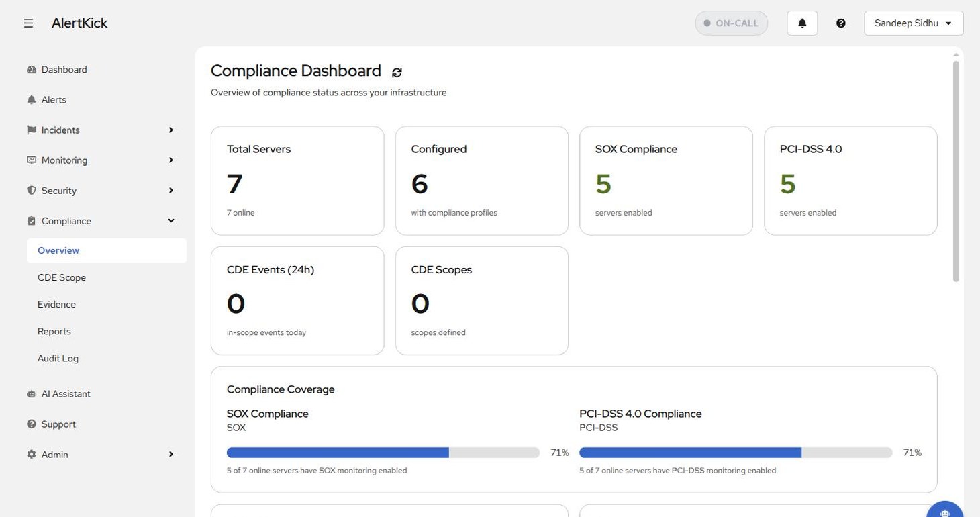980x517 pixels.
Task: Open the help question mark icon
Action: coord(841,23)
